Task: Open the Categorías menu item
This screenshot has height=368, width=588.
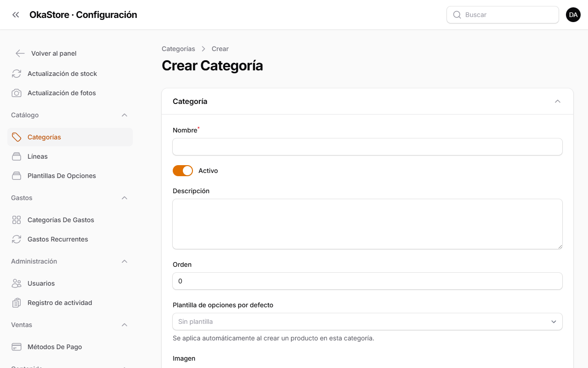Action: pos(70,137)
